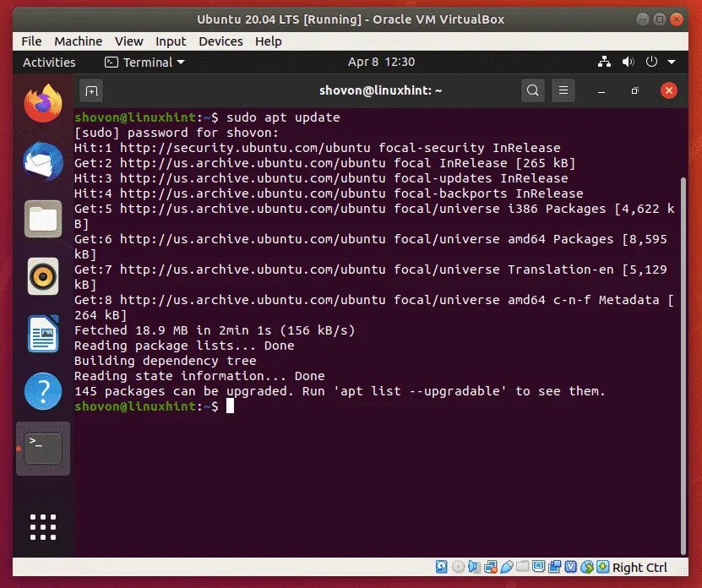Click the 'Hit:3' focal-updates line
Screen dimensions: 702x588
(321, 178)
